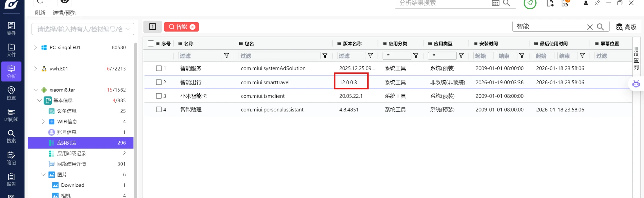The image size is (644, 198).
Task: Click the filter funnel for 名称 column
Action: click(227, 56)
